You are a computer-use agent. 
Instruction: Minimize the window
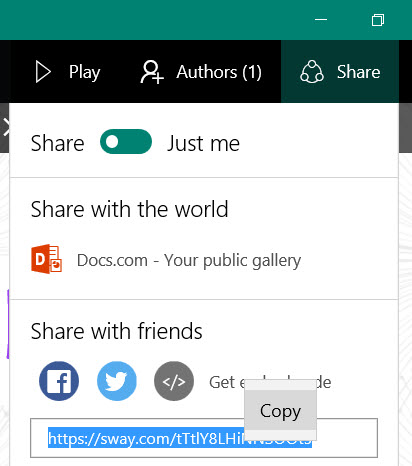tap(321, 20)
